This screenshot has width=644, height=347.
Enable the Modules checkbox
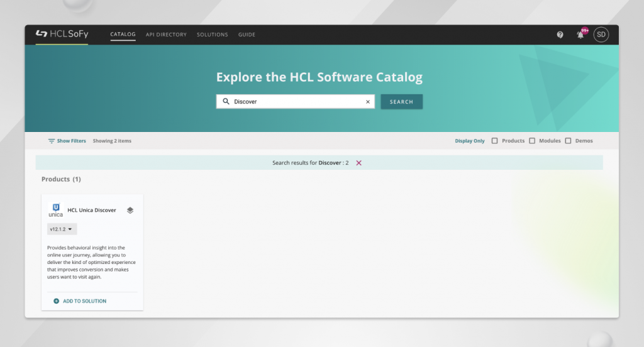[532, 141]
